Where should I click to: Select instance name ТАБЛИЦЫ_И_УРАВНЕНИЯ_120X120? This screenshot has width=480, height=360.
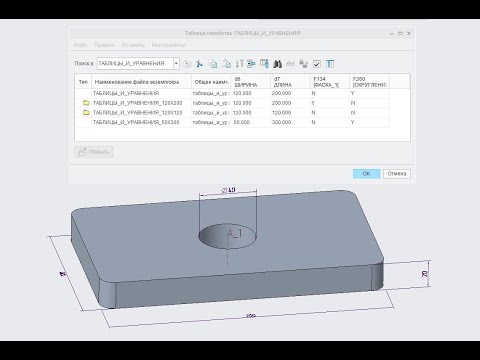[x=137, y=113]
